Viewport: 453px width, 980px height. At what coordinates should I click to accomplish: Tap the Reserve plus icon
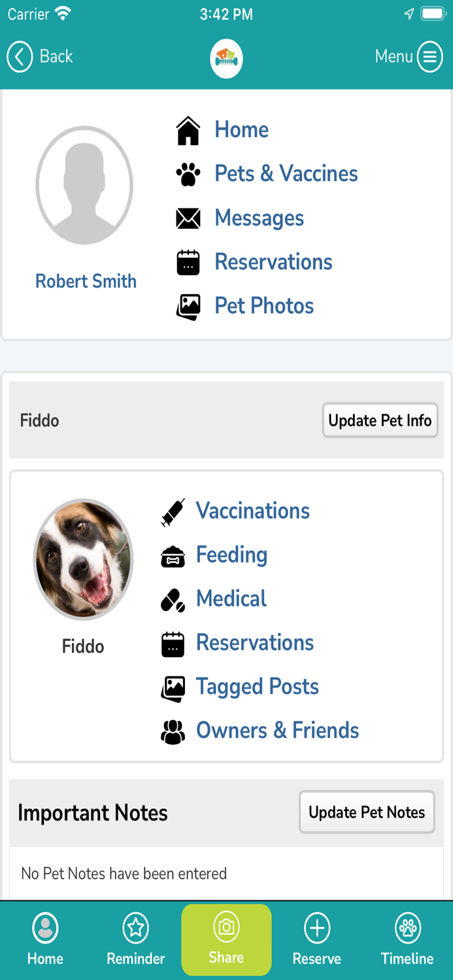[x=317, y=926]
